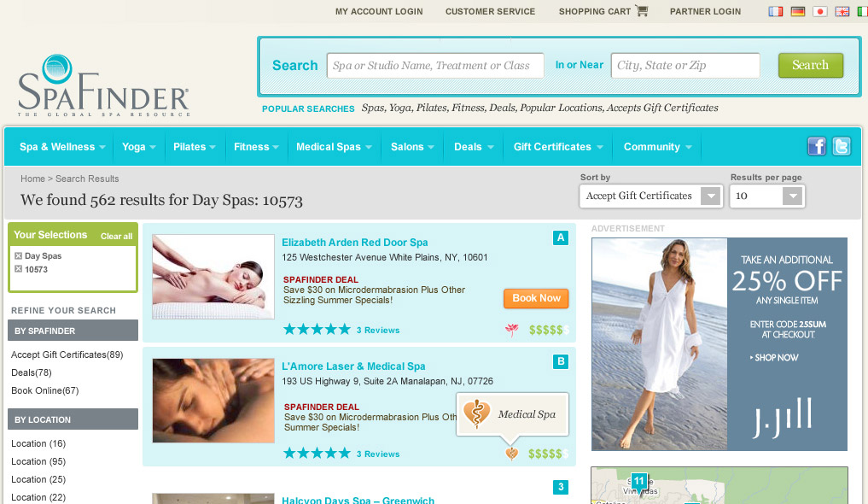Focus the City, State or Zip field

point(685,66)
